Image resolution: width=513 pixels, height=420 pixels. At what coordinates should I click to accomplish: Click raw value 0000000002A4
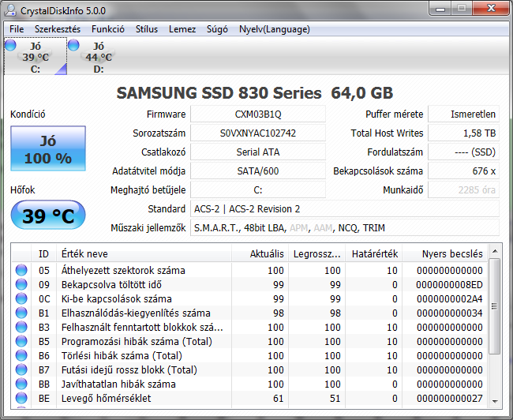pos(449,299)
